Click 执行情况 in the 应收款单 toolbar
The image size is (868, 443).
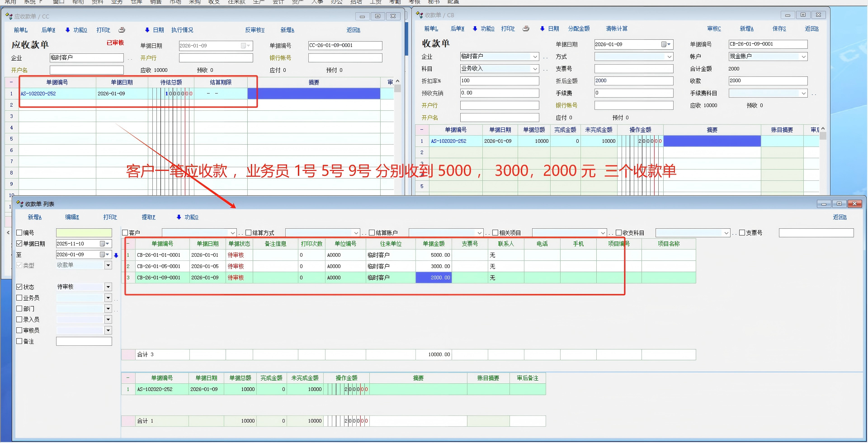[x=182, y=30]
